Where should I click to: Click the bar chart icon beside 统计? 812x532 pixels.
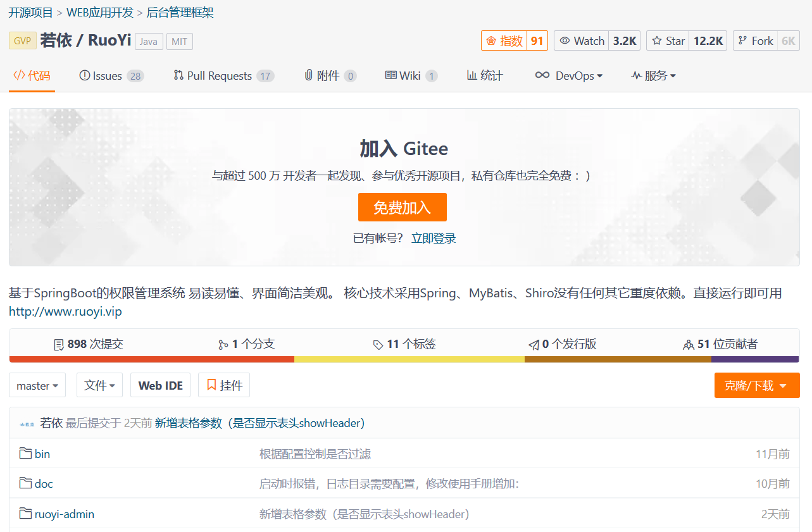(472, 75)
